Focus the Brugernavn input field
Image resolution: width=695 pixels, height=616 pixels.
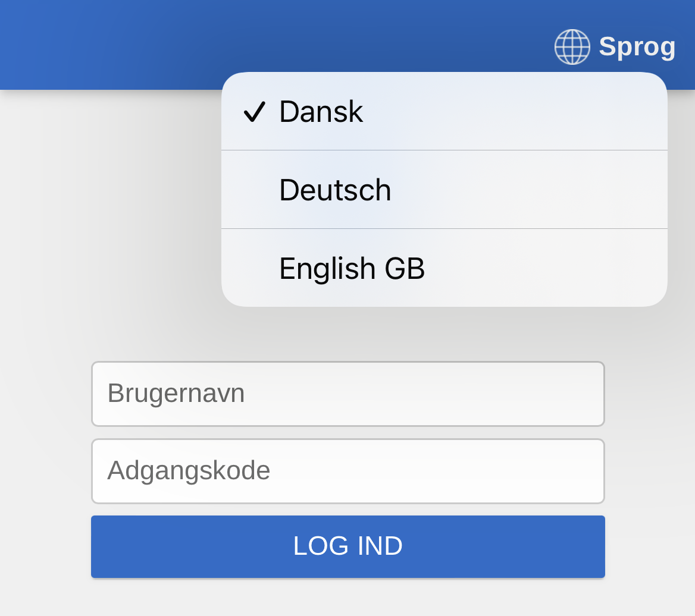coord(347,394)
